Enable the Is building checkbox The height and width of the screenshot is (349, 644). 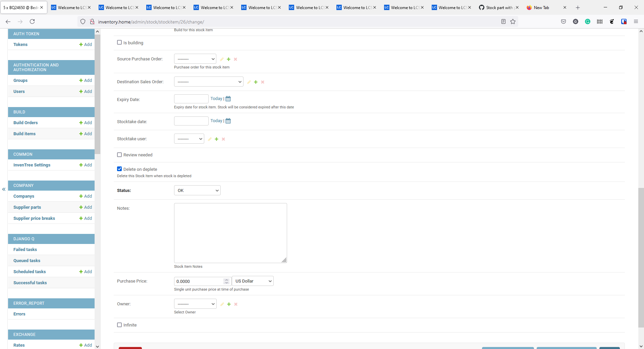click(x=120, y=42)
